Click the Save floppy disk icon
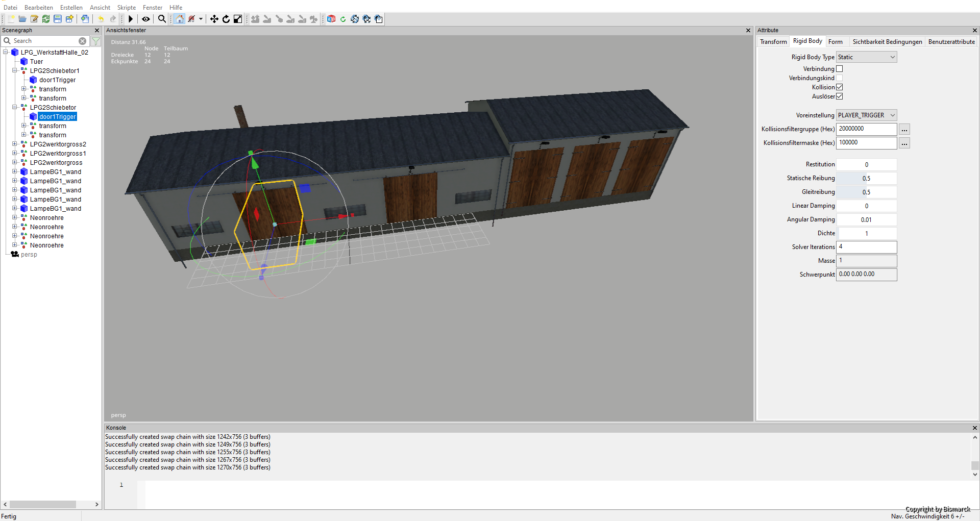The width and height of the screenshot is (980, 521). [58, 19]
